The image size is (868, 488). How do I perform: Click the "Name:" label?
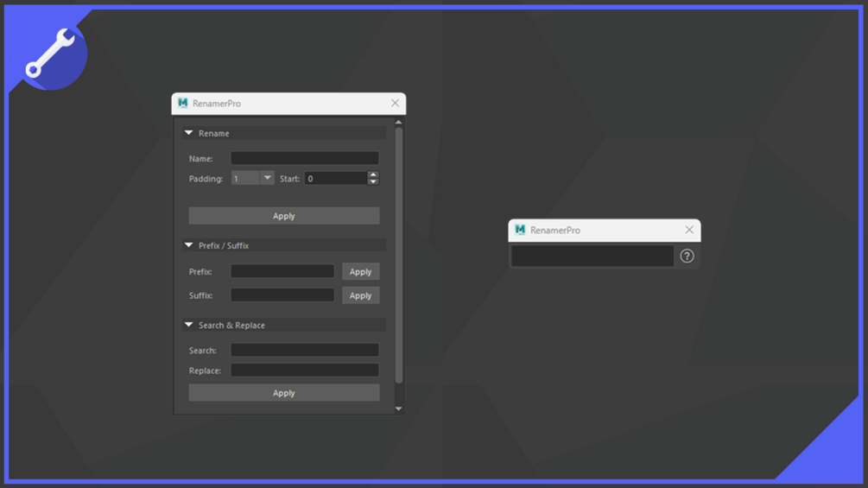(200, 159)
